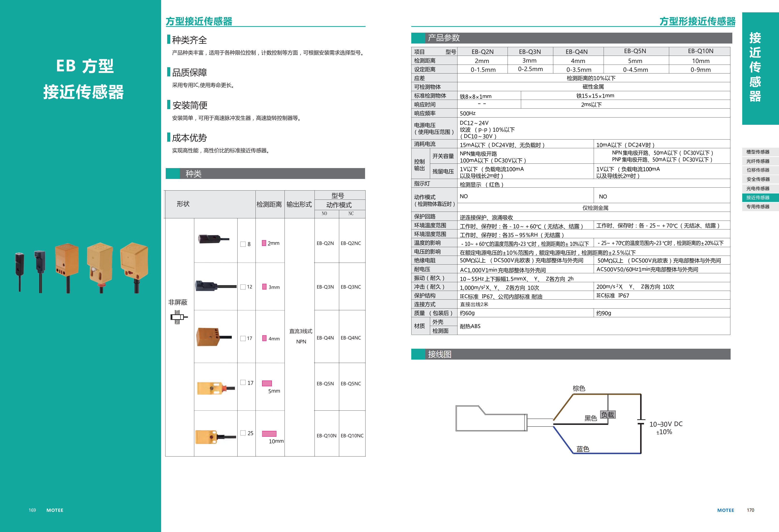Click the pink 10mm distance bar

point(269,434)
